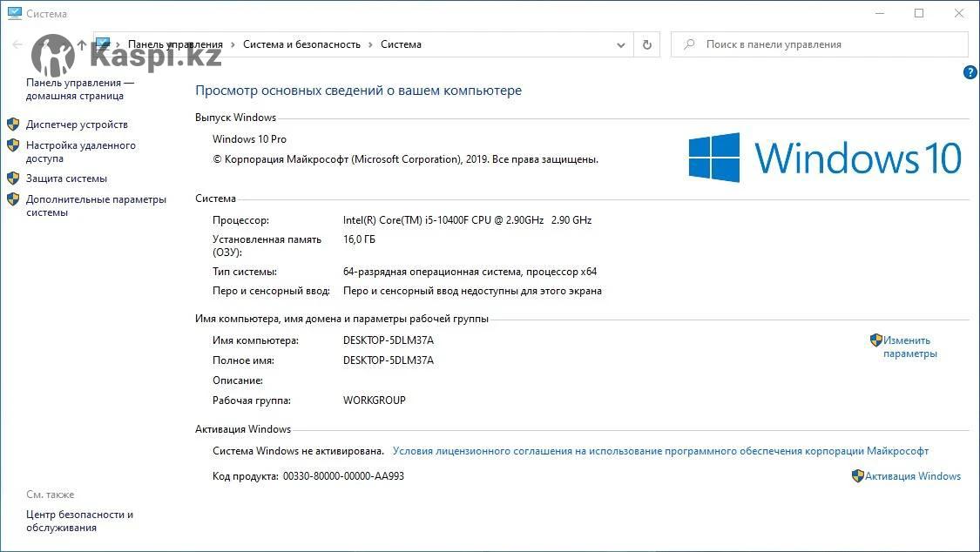Open the Microsoft license agreement terms link
The image size is (980, 552).
tap(660, 451)
